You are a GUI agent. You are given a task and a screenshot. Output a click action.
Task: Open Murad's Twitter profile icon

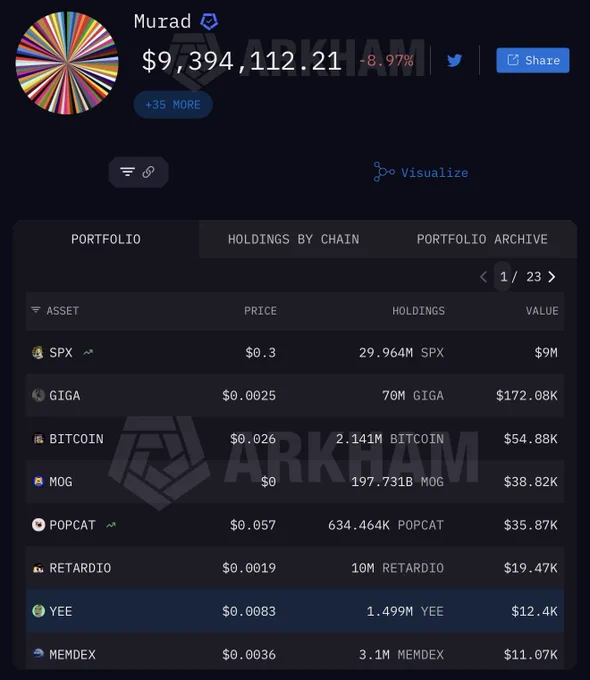(454, 60)
